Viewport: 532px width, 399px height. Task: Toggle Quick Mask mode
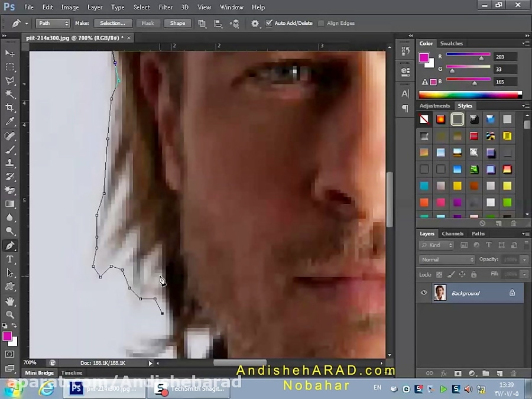click(x=10, y=354)
